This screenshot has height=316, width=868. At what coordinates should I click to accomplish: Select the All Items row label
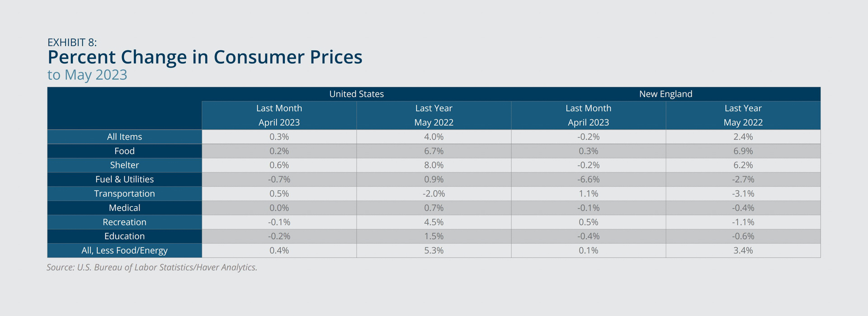124,137
